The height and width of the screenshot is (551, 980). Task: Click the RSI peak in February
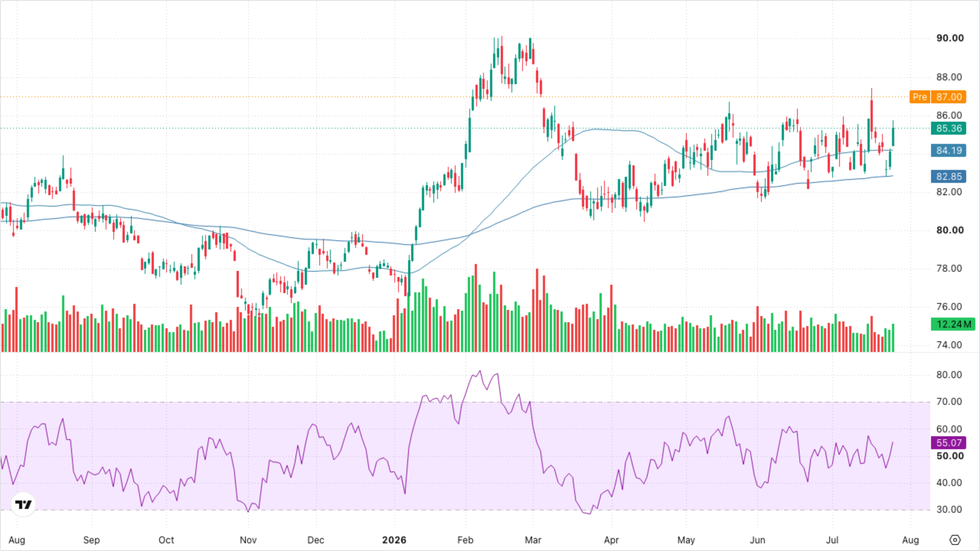tap(480, 371)
